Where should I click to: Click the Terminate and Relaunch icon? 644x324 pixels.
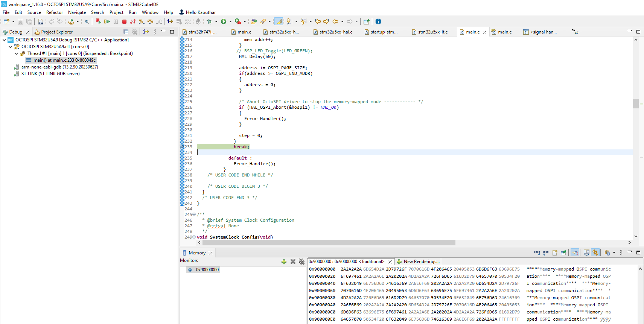pyautogui.click(x=98, y=21)
